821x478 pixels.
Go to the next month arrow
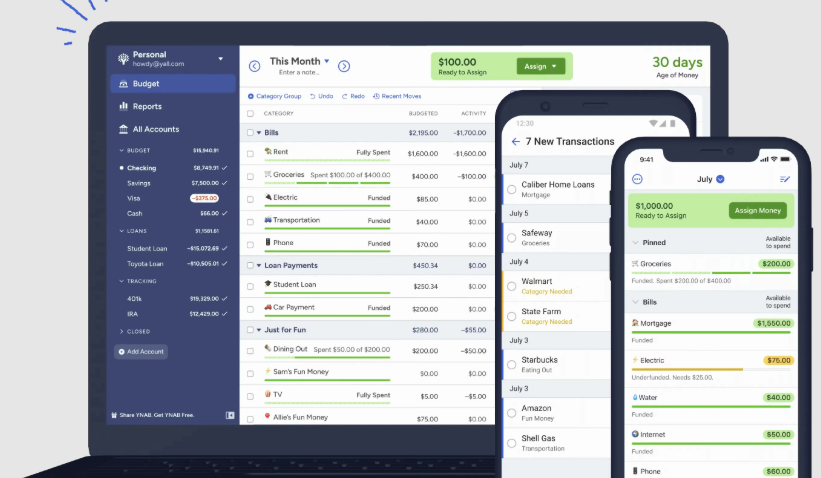point(344,66)
